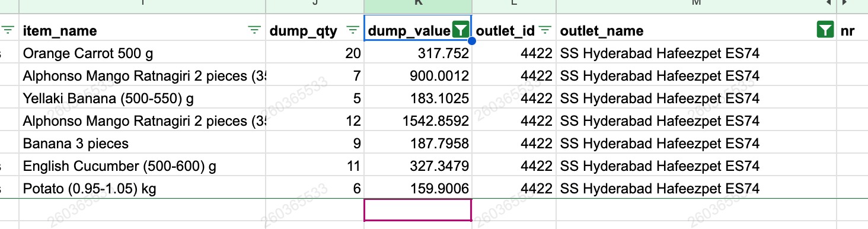Open the item_name column filter icon
The width and height of the screenshot is (868, 229).
tap(254, 30)
